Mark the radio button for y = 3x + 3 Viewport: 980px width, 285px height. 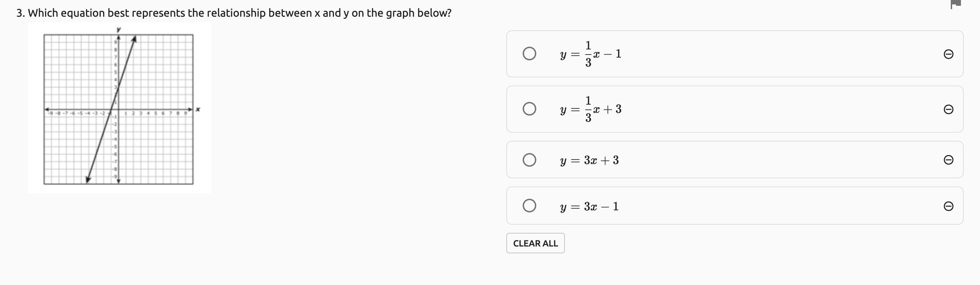point(529,160)
